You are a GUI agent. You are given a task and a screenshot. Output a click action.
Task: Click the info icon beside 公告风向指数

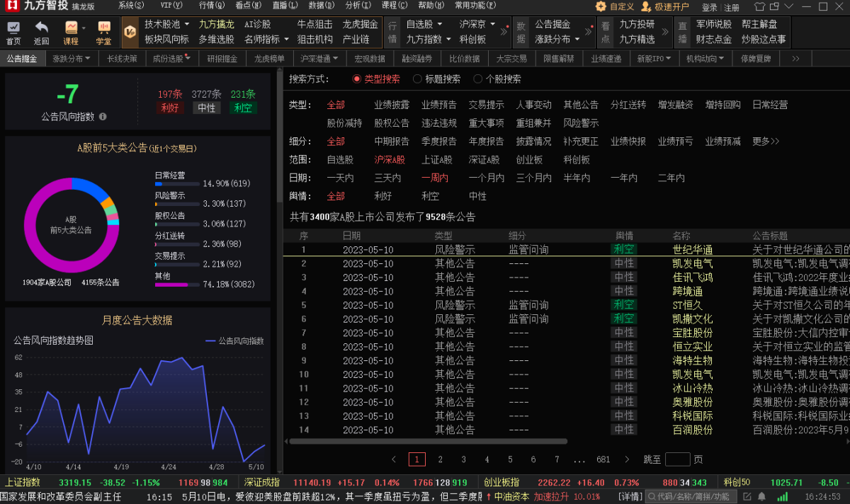coord(103,117)
